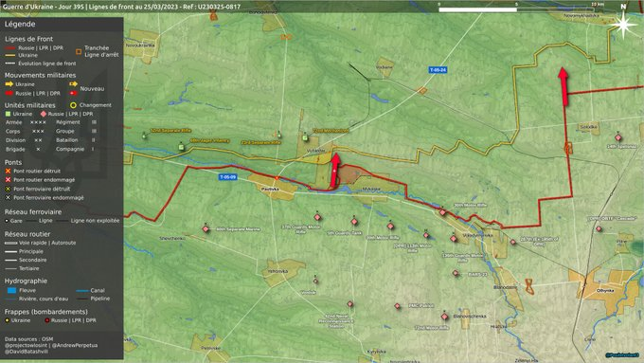Click the Réseau ferroviaire legend heading
The image size is (644, 363).
pyautogui.click(x=33, y=212)
